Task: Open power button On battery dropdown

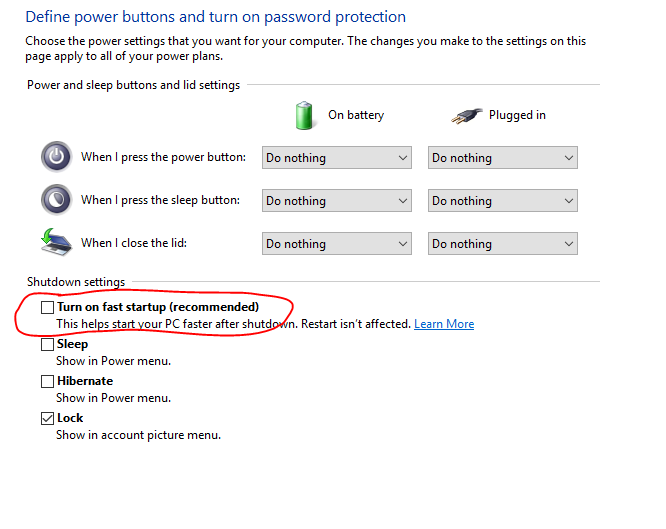Action: point(337,158)
